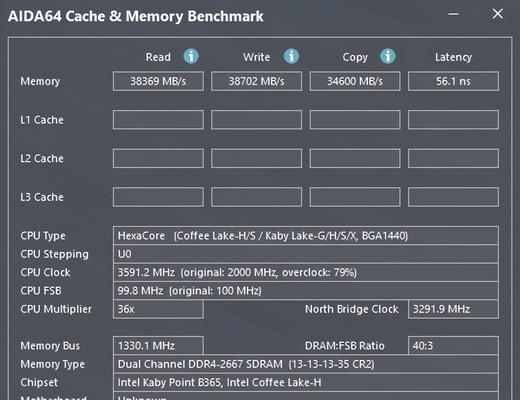Click the CPU Stepping U0 value

coord(306,254)
